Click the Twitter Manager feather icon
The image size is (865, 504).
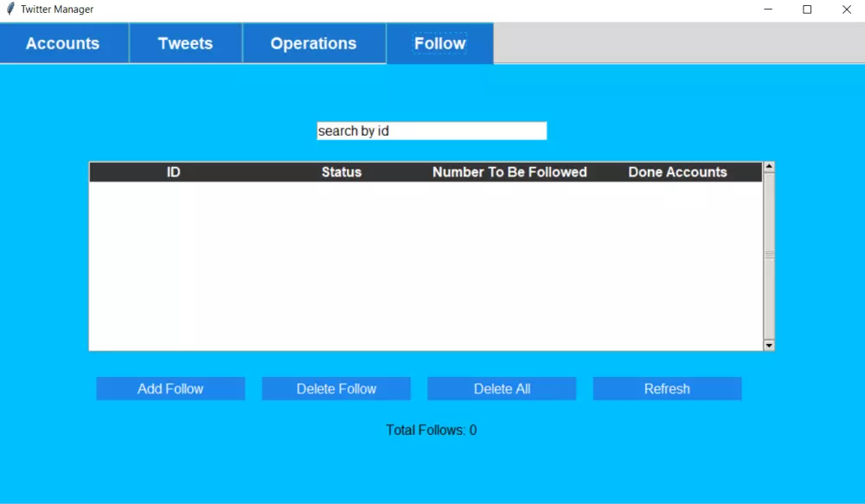(10, 9)
